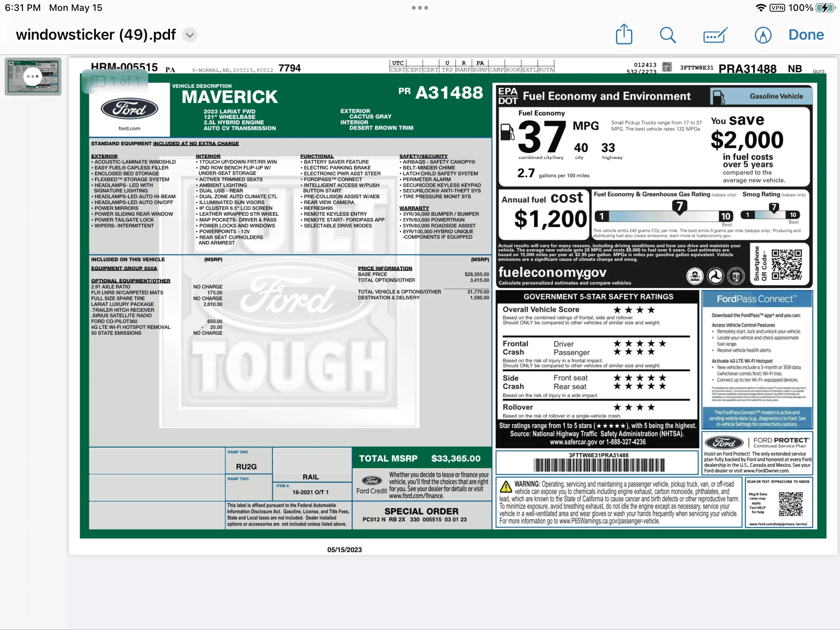Click the fueleconomy.gov text
Image resolution: width=840 pixels, height=630 pixels.
[553, 272]
